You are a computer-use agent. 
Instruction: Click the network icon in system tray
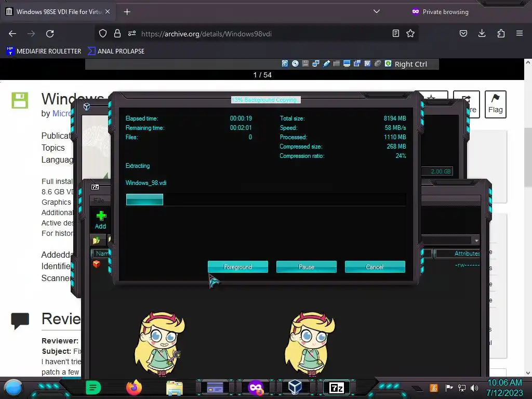(462, 388)
